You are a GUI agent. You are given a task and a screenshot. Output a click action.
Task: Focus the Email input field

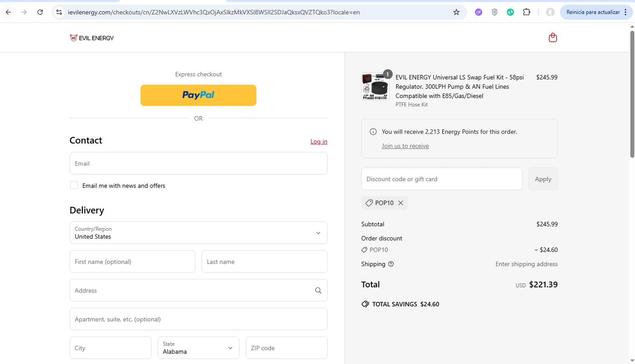coord(199,163)
